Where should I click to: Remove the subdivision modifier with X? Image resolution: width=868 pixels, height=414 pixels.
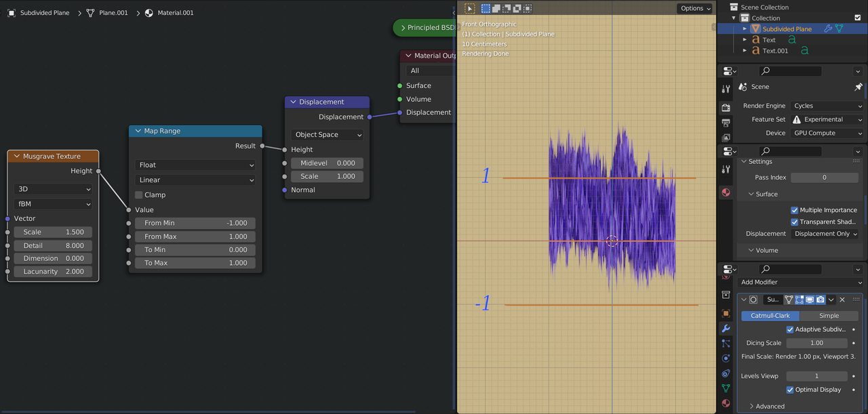pyautogui.click(x=842, y=299)
